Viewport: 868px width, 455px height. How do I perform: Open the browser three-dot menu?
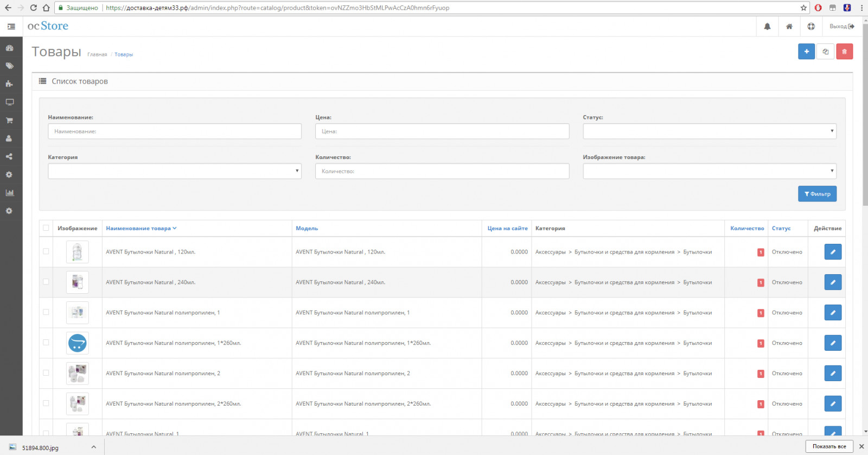(861, 8)
